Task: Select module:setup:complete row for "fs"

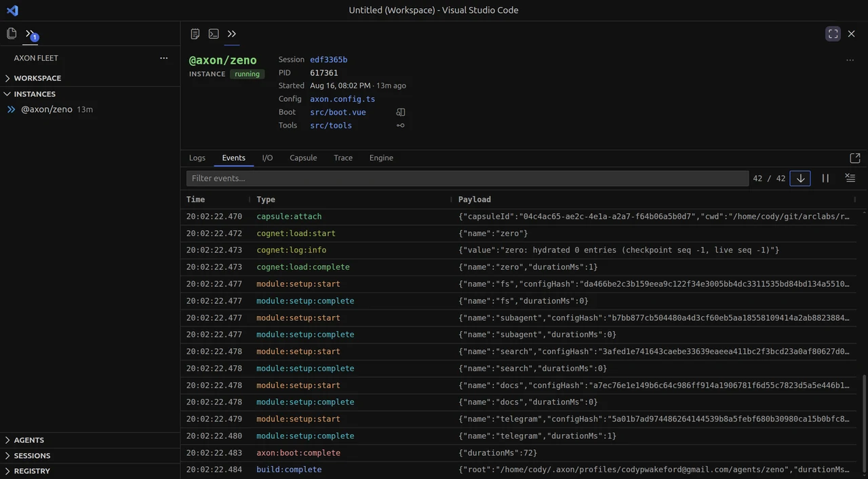Action: coord(520,301)
